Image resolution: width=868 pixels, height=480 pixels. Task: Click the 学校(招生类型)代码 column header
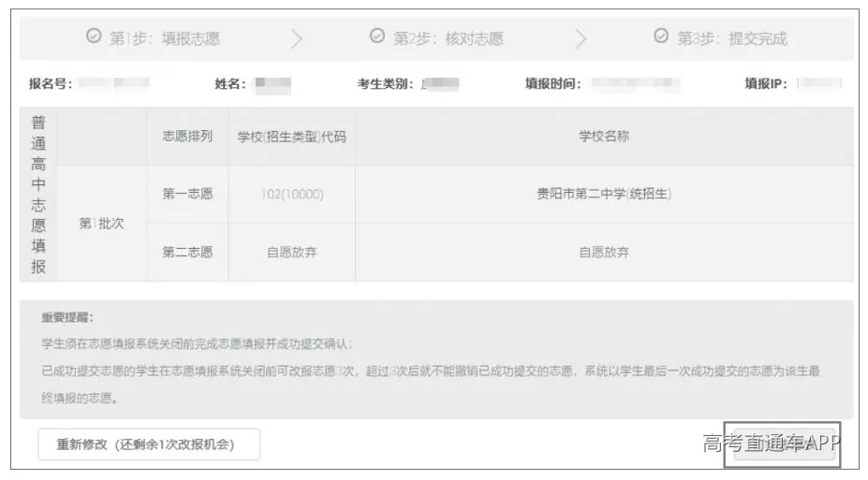pos(292,137)
